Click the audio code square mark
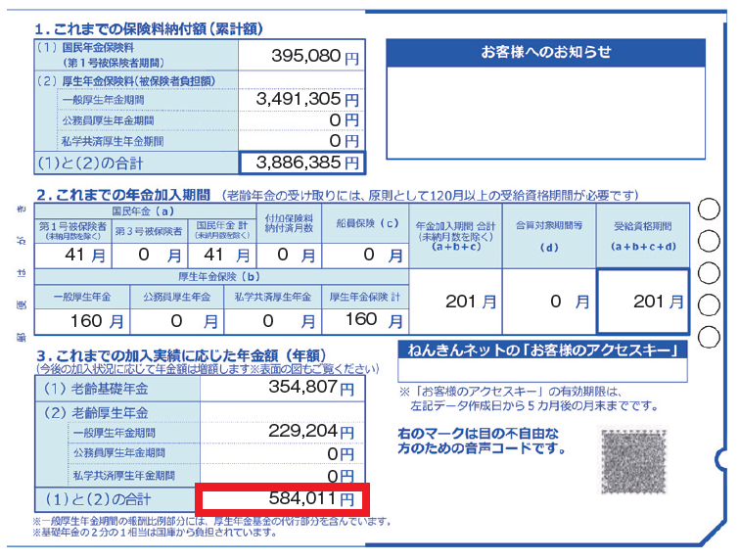This screenshot has height=560, width=739. (x=633, y=459)
